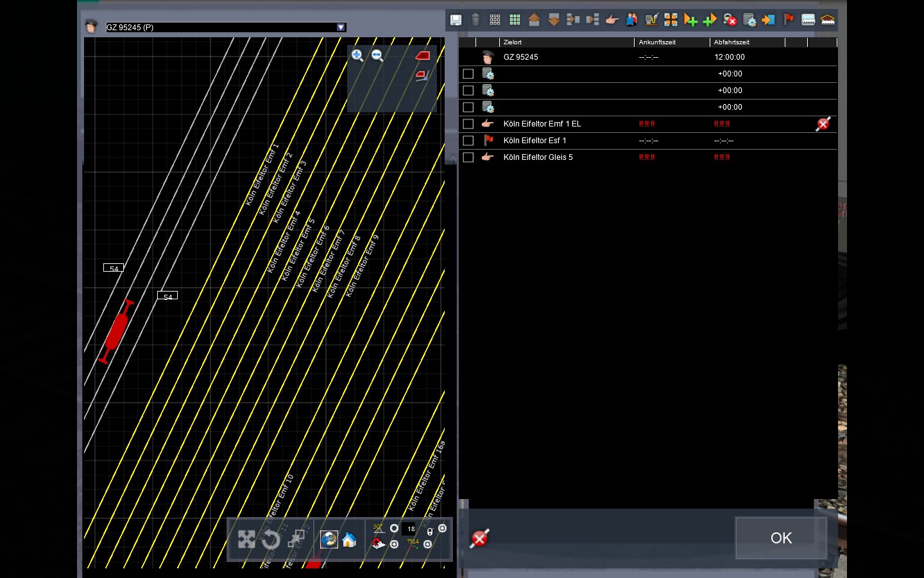Click the save floppy disk icon
This screenshot has height=578, width=924.
(x=456, y=20)
